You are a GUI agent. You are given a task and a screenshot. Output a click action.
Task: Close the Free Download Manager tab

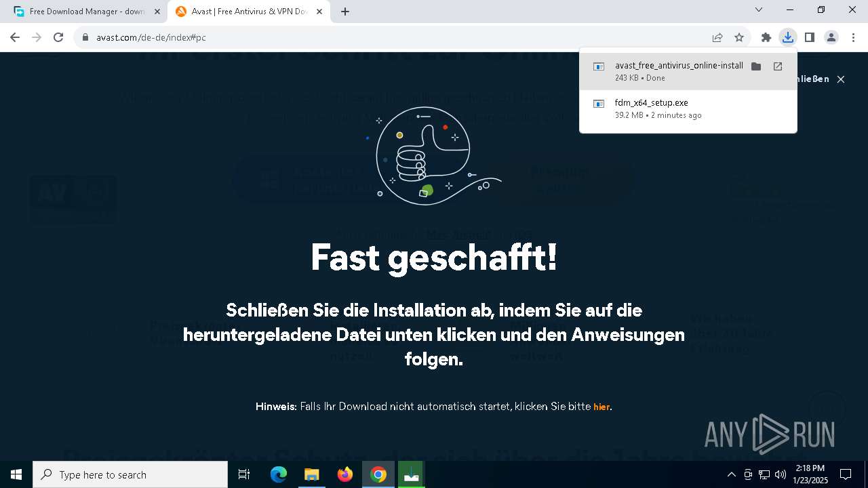tap(157, 12)
